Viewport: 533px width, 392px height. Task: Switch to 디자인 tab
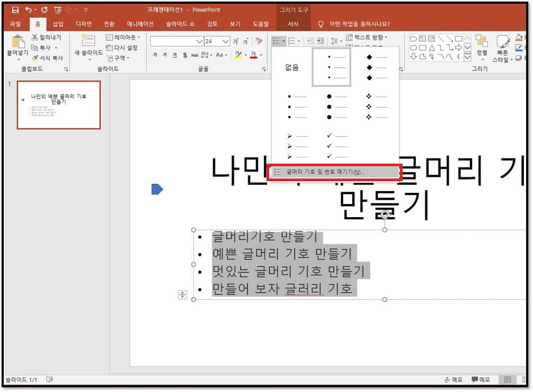click(x=84, y=24)
